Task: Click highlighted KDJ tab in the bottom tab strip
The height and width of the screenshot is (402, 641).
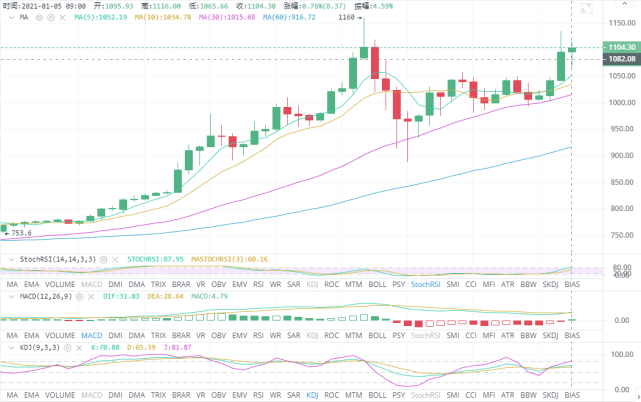Action: coord(312,395)
